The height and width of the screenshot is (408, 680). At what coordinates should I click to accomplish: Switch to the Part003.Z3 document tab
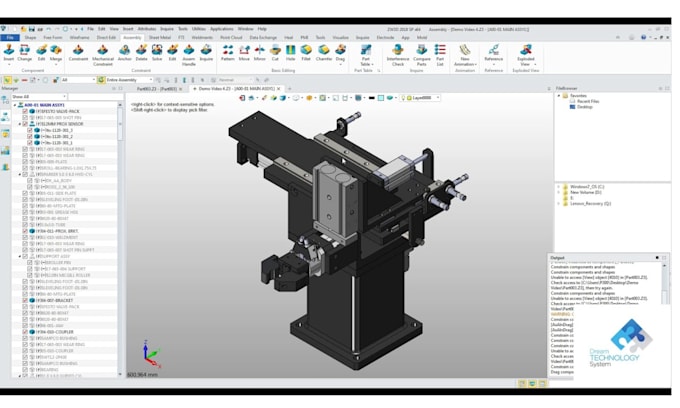157,89
